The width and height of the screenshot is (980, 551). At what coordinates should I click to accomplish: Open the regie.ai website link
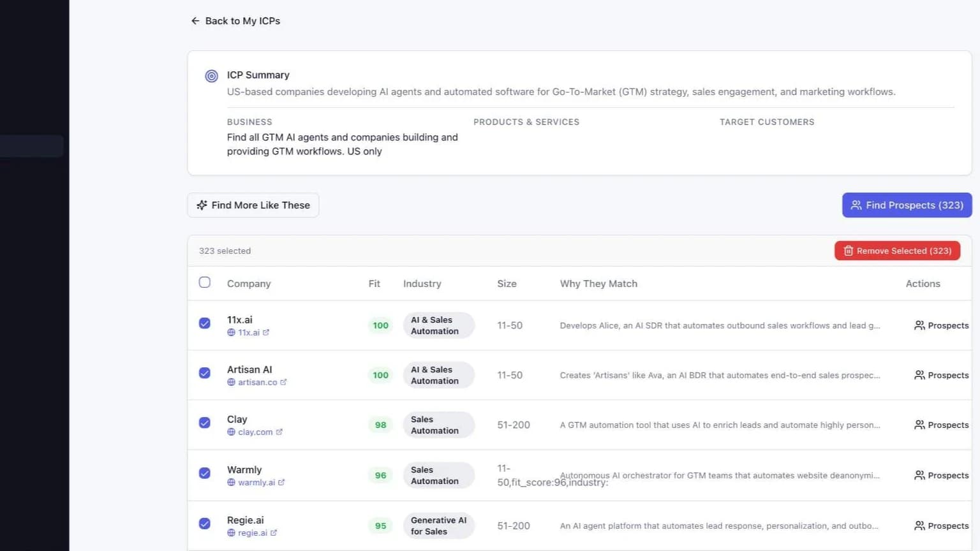coord(252,533)
